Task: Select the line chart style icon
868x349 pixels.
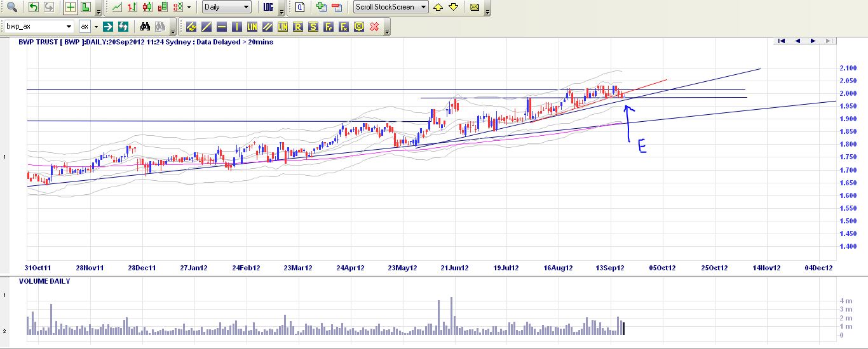Action: coord(118,8)
